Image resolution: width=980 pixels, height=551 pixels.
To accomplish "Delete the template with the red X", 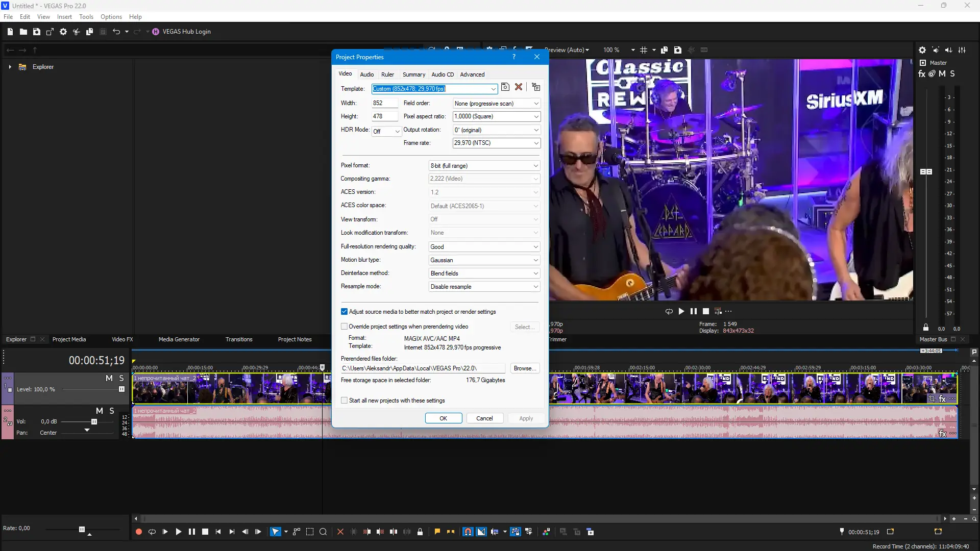I will [519, 87].
